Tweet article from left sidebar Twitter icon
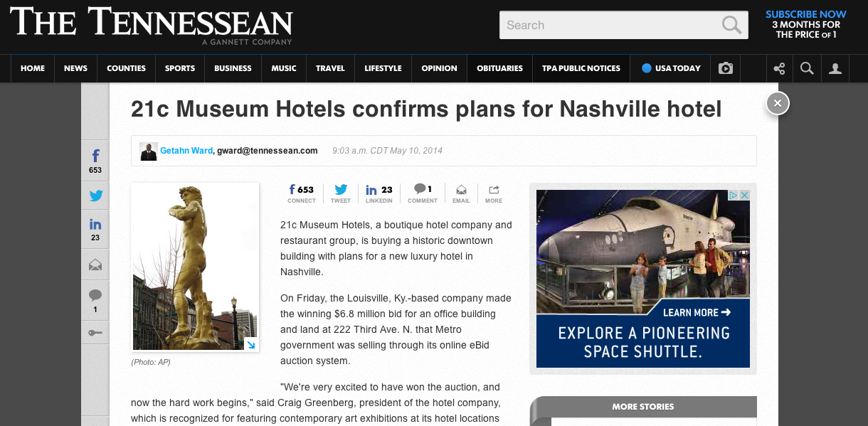 (x=95, y=196)
